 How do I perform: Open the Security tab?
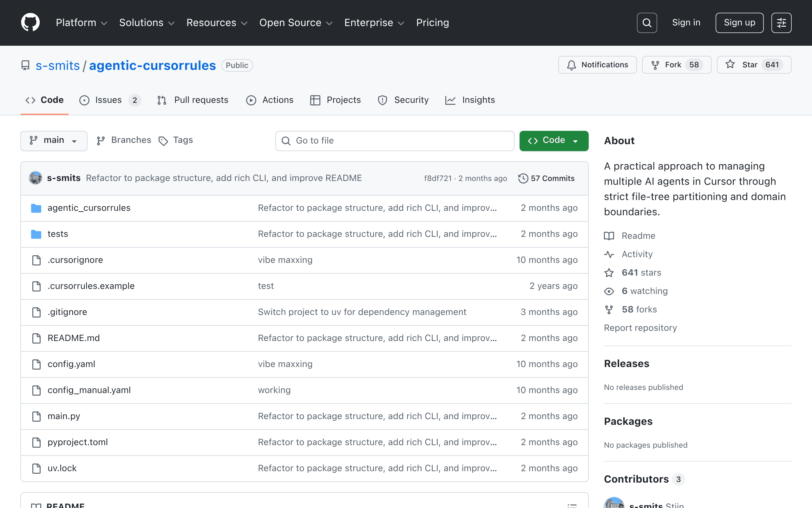click(403, 100)
